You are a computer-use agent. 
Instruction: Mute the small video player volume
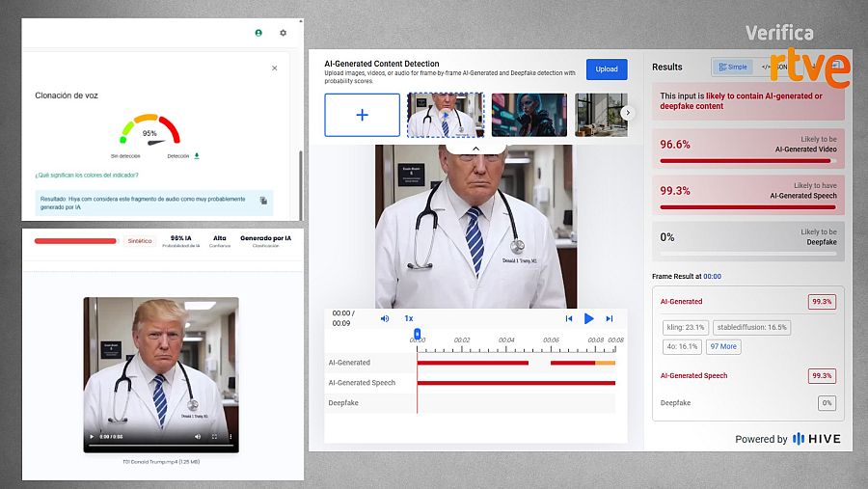198,436
